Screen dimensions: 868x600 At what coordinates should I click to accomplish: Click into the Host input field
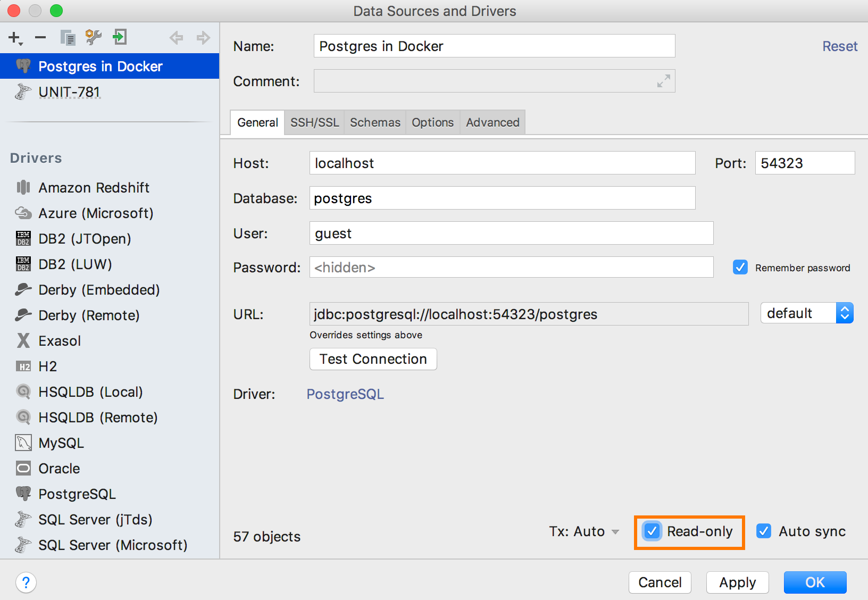[502, 163]
